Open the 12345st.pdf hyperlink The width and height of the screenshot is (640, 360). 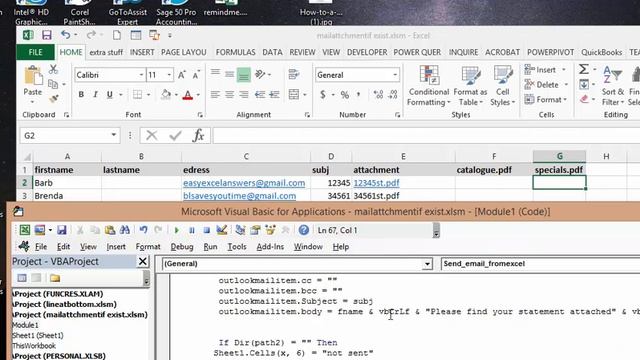pyautogui.click(x=376, y=183)
